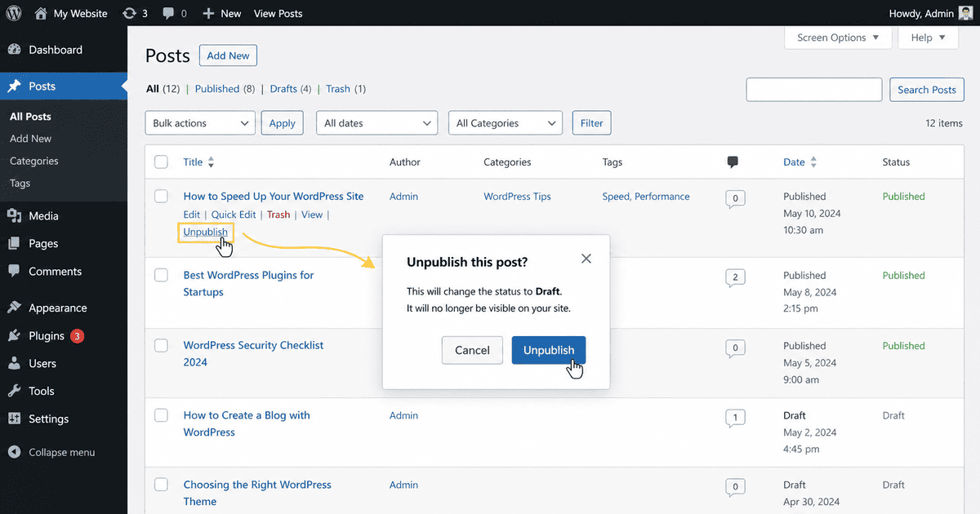
Task: Click the Users sidebar icon
Action: coord(14,363)
